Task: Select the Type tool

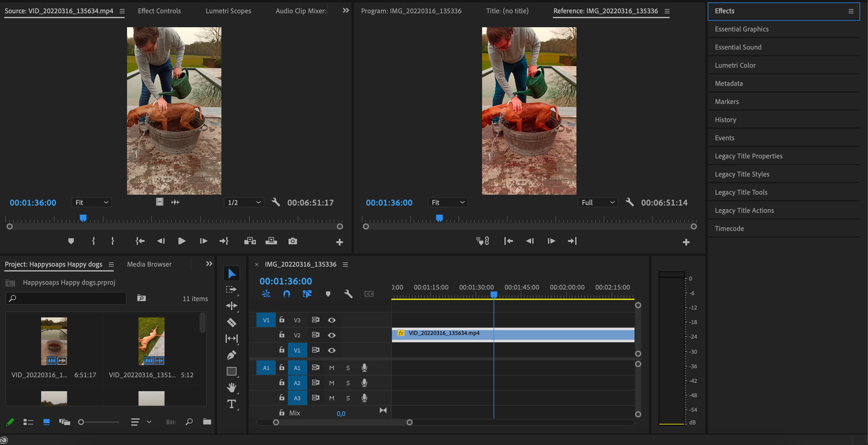Action: point(231,404)
